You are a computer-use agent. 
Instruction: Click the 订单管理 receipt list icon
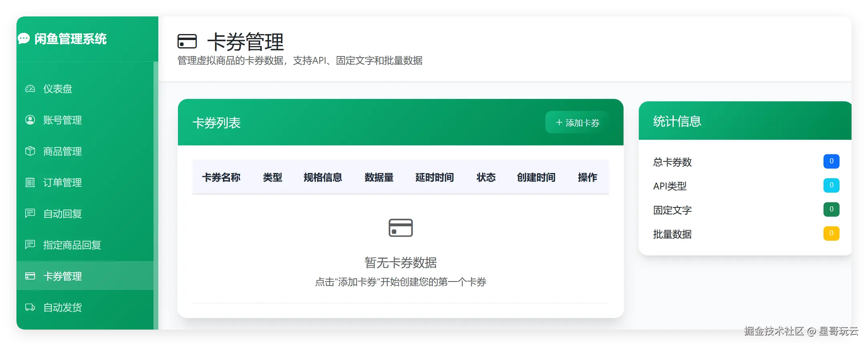pyautogui.click(x=30, y=182)
